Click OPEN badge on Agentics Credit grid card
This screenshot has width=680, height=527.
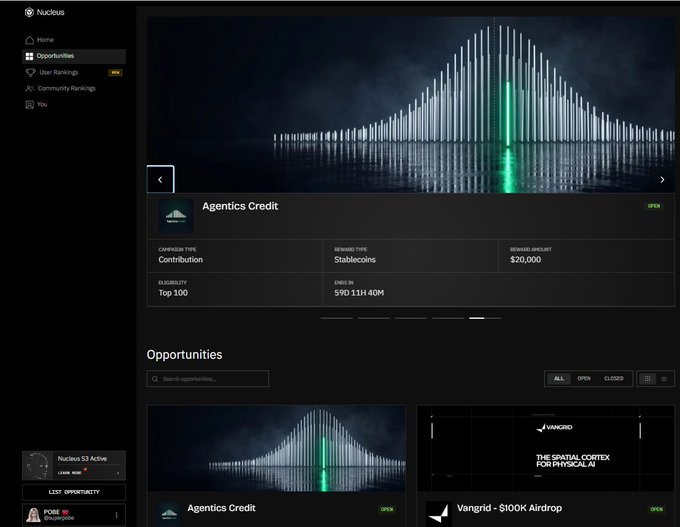387,509
